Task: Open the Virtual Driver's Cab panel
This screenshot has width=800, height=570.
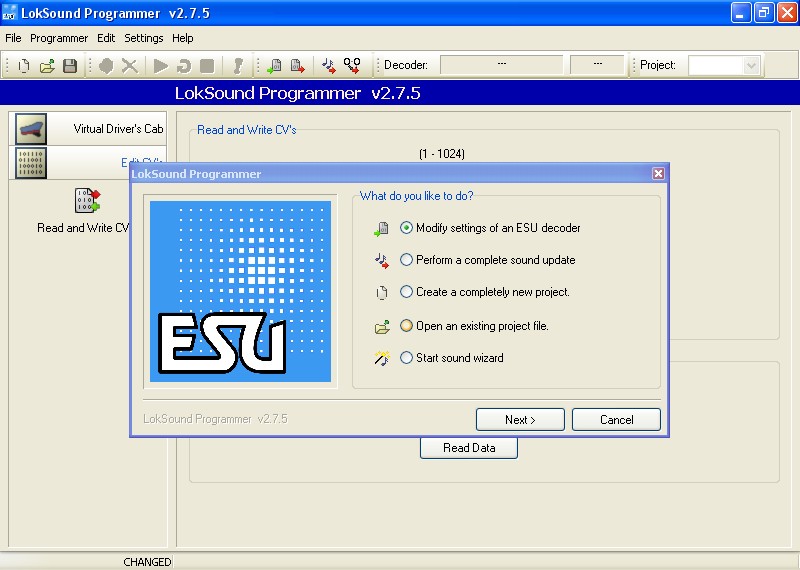Action: click(x=88, y=129)
